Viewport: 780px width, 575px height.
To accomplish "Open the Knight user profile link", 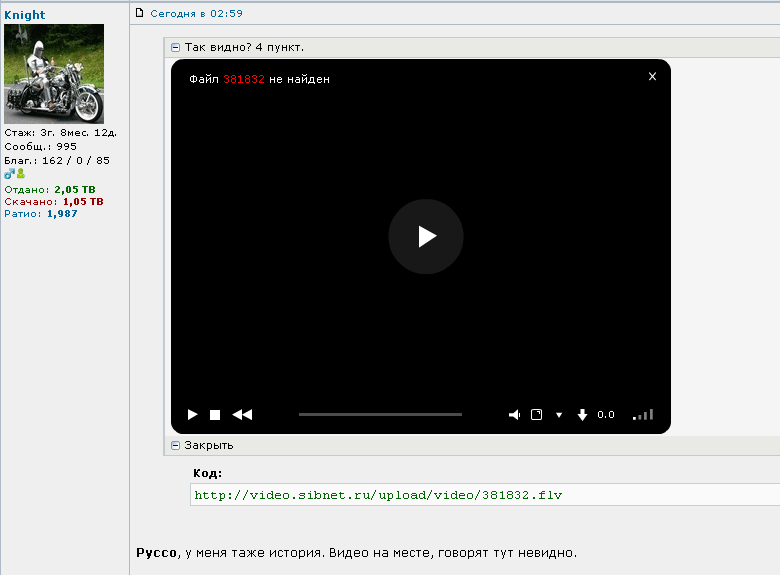I will 25,15.
